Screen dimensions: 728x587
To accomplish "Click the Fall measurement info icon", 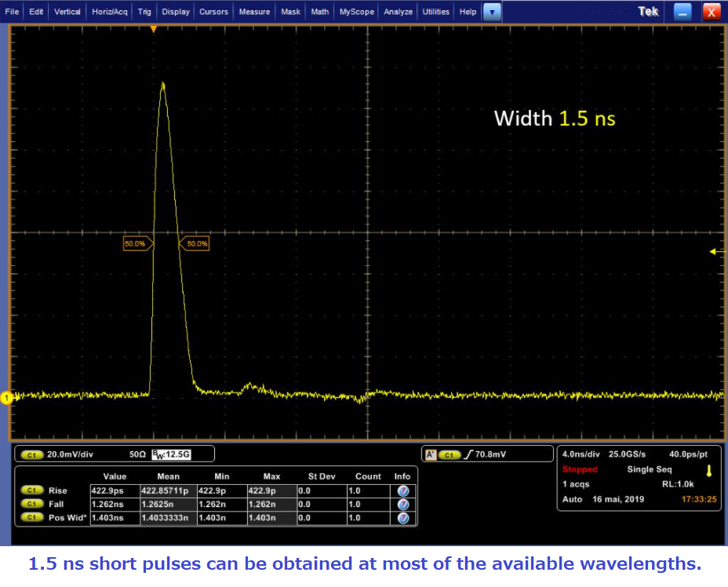I will [403, 505].
